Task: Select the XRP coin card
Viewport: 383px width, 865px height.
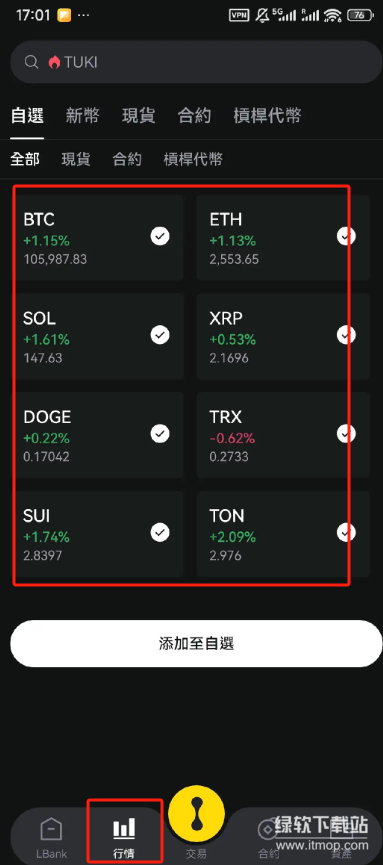Action: pos(283,336)
